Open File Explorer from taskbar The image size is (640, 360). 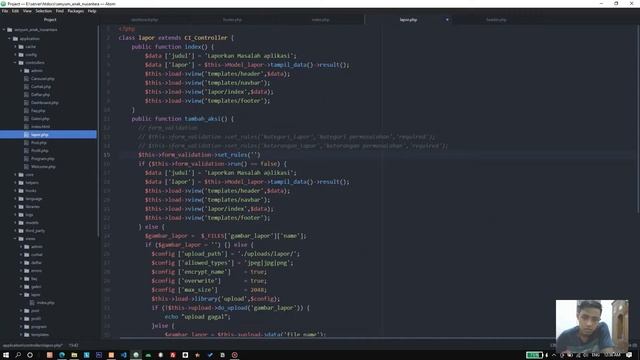pos(74,355)
